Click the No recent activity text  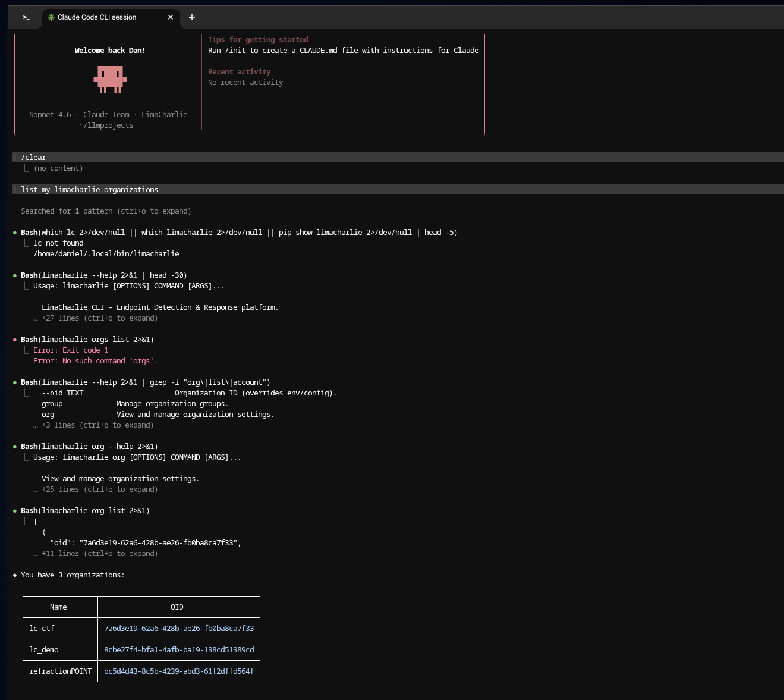coord(245,83)
